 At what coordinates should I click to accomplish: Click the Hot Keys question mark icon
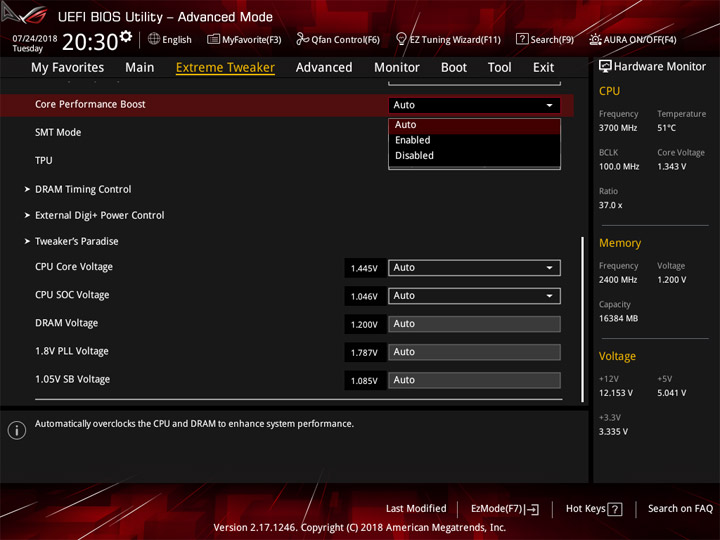pyautogui.click(x=614, y=509)
